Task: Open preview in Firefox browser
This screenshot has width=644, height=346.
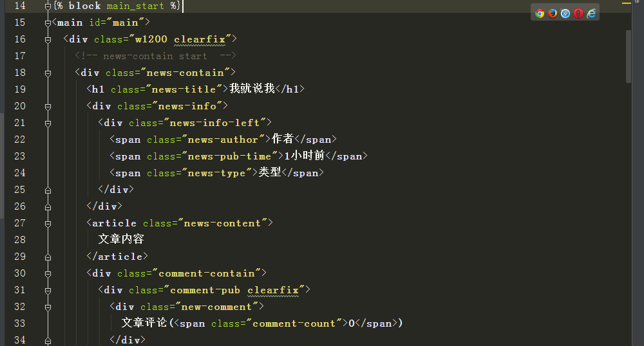Action: click(553, 14)
